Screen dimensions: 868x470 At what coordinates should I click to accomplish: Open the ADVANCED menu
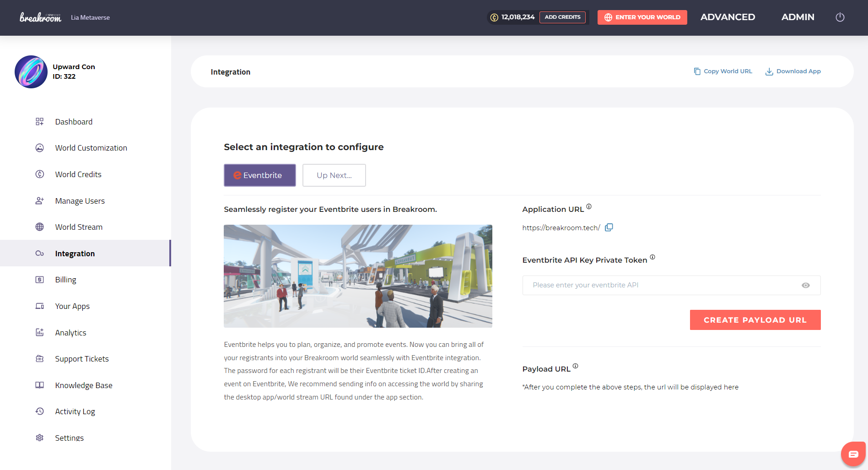[728, 17]
